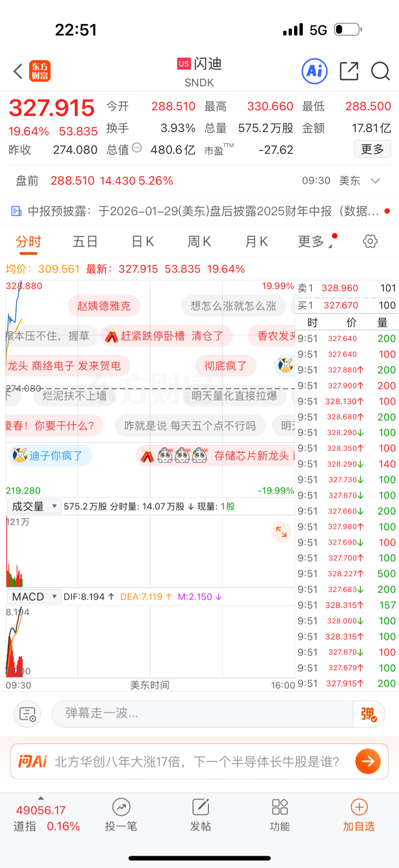Tap 加自选 plus icon
The width and height of the screenshot is (399, 868).
[x=359, y=807]
